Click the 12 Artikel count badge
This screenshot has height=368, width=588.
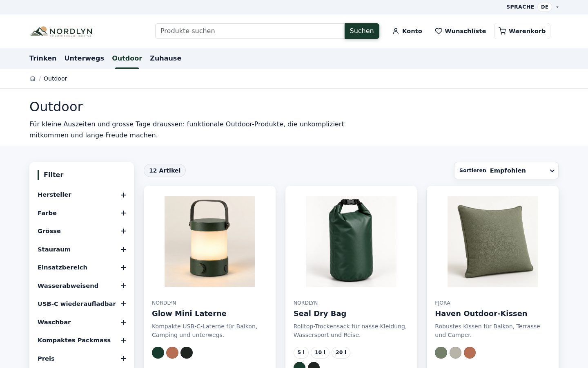165,171
